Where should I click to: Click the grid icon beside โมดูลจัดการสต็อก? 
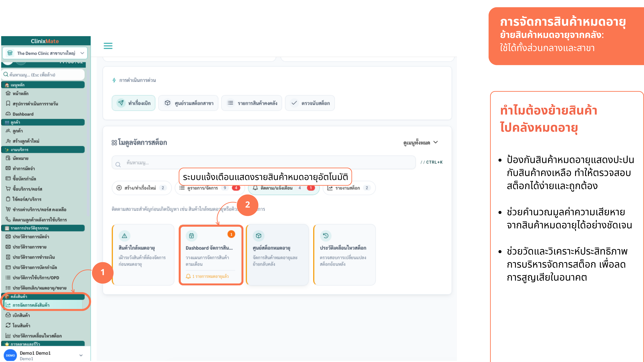pos(114,143)
